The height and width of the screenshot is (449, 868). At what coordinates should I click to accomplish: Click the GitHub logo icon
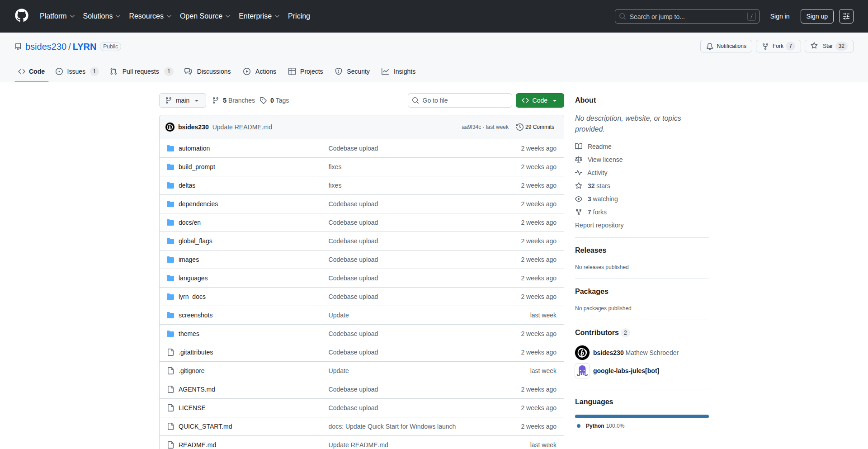point(22,16)
